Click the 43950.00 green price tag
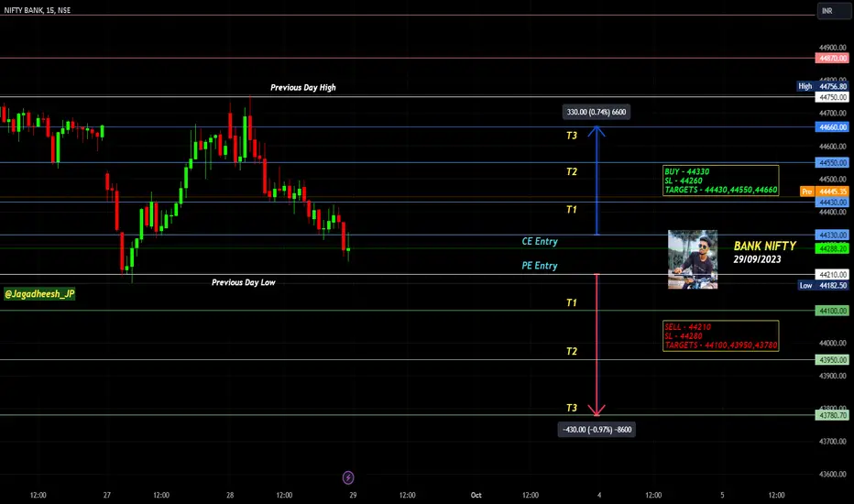 832,359
